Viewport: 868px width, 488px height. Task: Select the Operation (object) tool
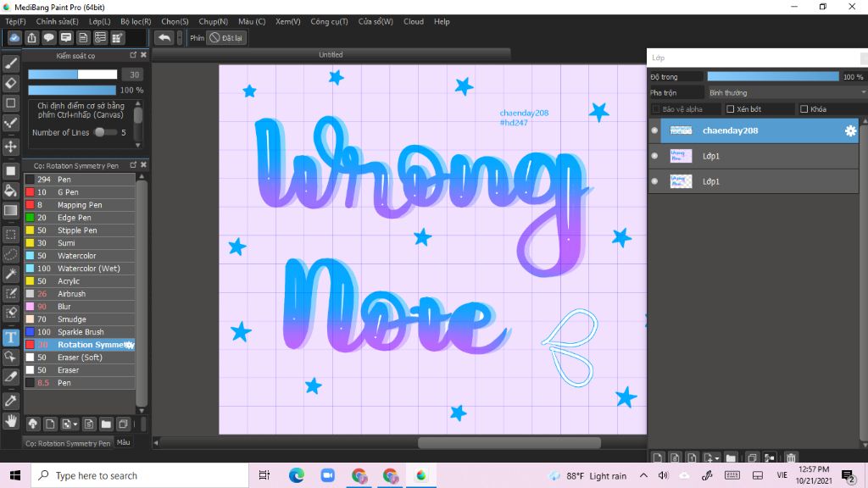tap(11, 357)
